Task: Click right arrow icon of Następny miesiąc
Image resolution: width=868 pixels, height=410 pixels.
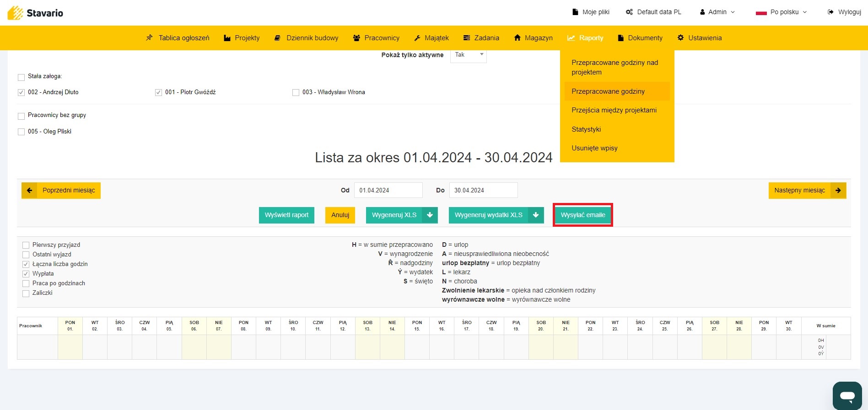Action: click(x=838, y=191)
